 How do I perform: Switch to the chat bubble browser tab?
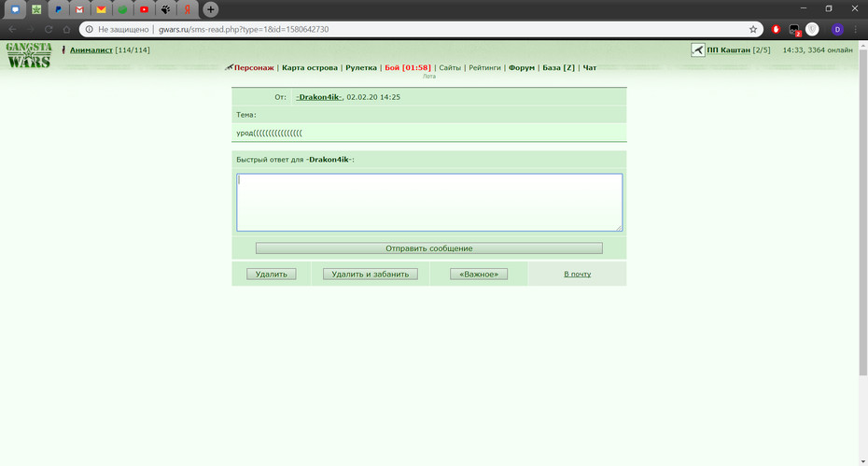(15, 9)
